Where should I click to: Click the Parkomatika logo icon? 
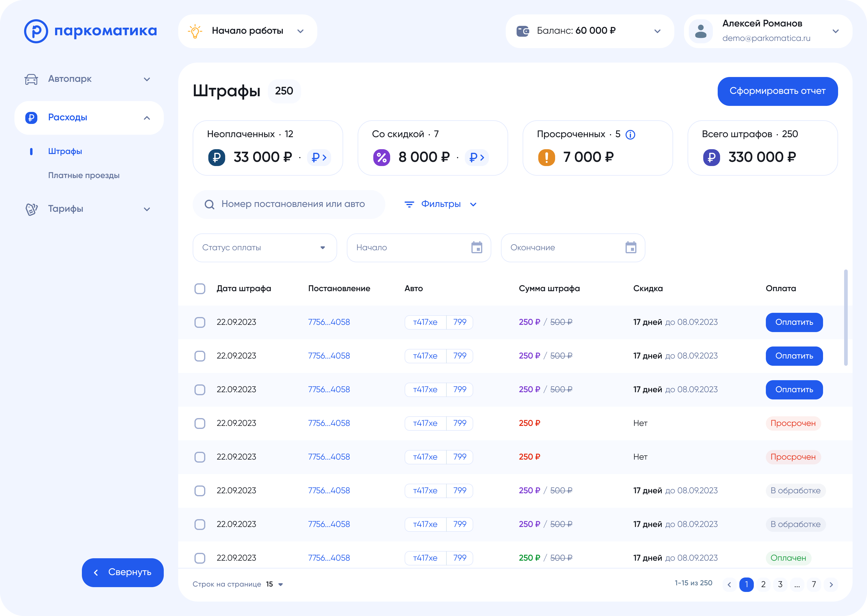pos(36,31)
